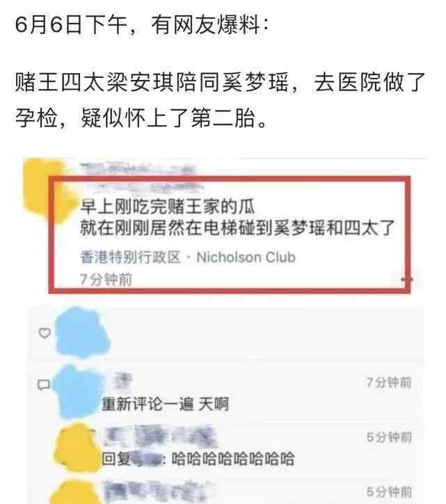Image resolution: width=446 pixels, height=504 pixels.
Task: Select the reply 哈哈哈哈哈哈哈哈
Action: 233,459
